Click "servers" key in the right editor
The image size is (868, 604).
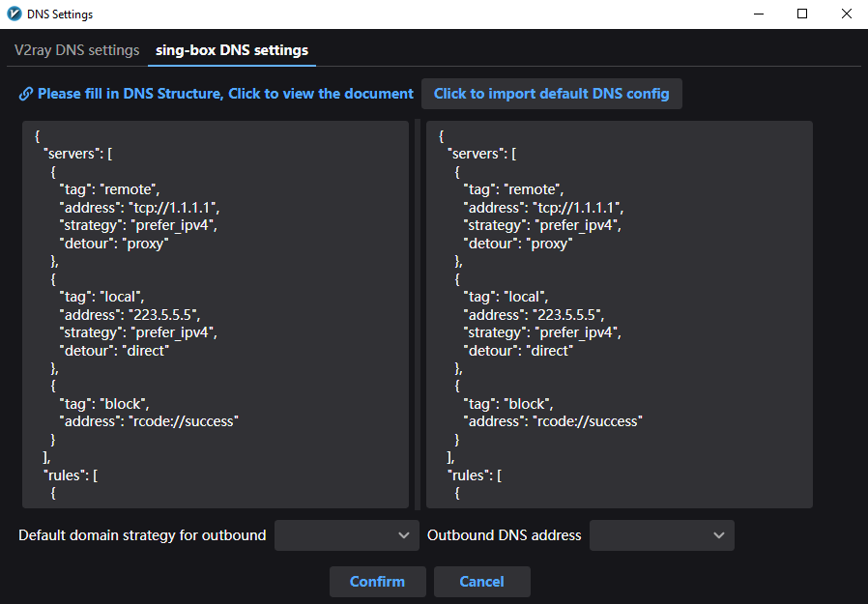click(476, 154)
